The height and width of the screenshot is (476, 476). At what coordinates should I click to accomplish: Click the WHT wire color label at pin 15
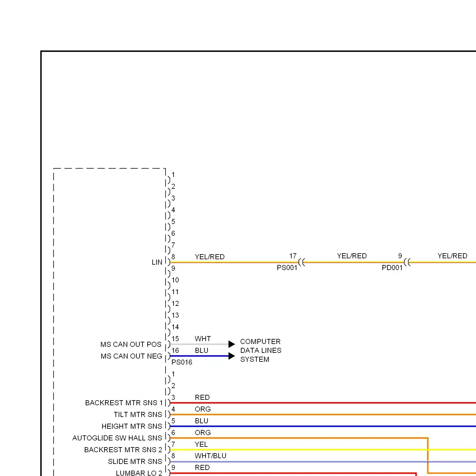(203, 339)
